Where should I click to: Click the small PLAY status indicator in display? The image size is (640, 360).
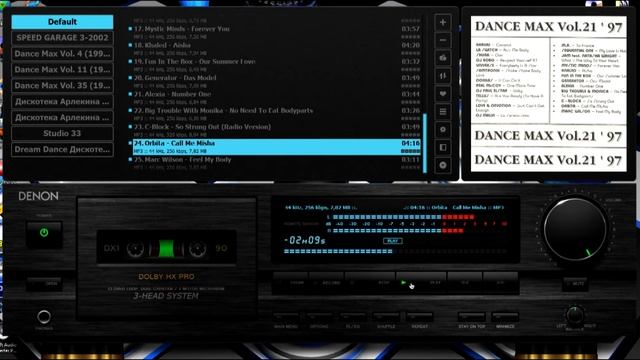click(393, 241)
